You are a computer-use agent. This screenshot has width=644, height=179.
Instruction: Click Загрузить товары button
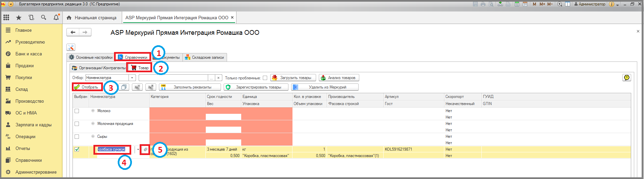point(293,78)
